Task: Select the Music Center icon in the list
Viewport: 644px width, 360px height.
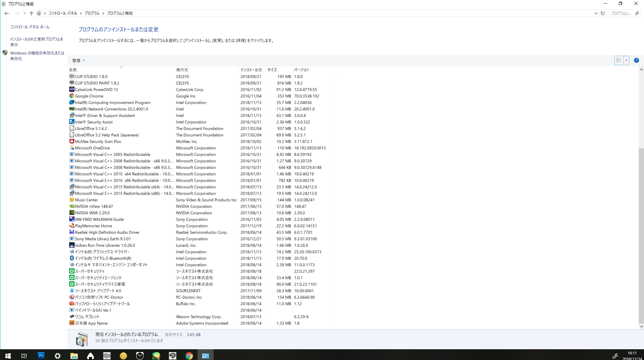Action: point(71,200)
